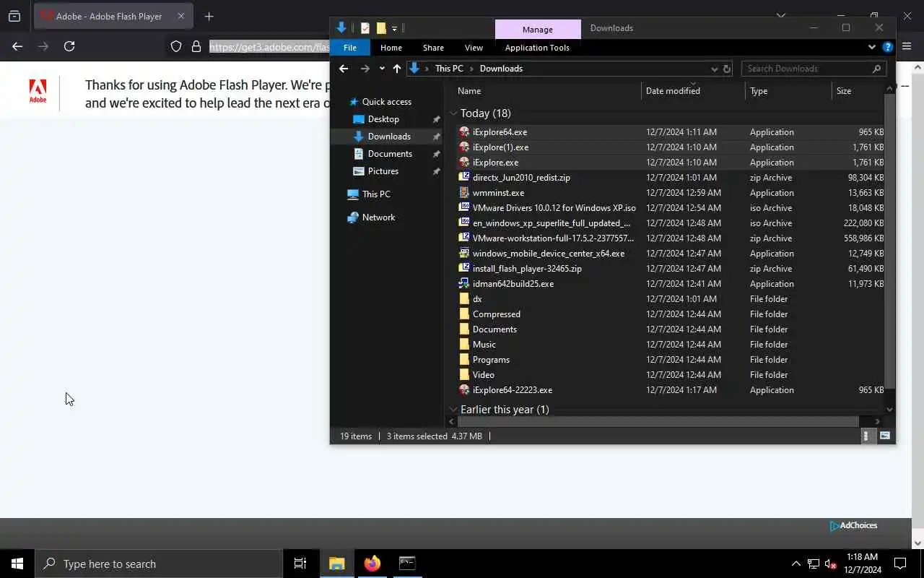Go up one folder level in Explorer

(x=396, y=69)
